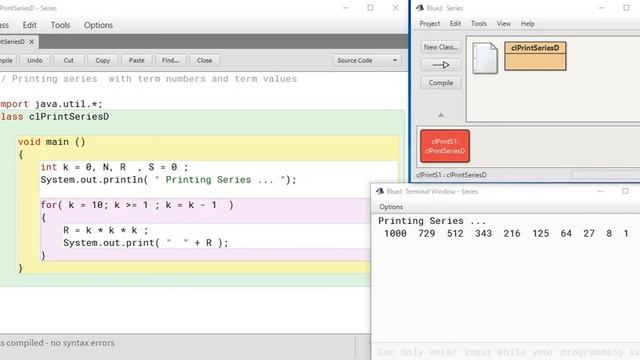Open the Tools menu in BlueJ window

(479, 24)
